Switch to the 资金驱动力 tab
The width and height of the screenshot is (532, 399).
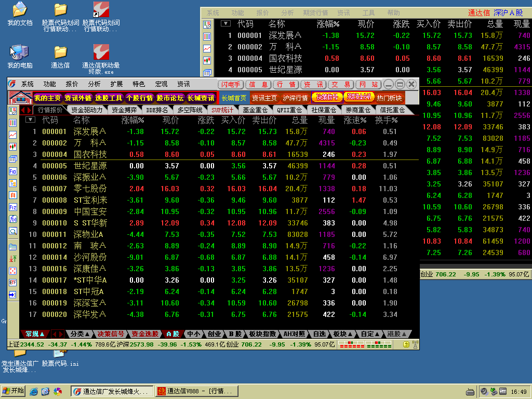click(87, 110)
